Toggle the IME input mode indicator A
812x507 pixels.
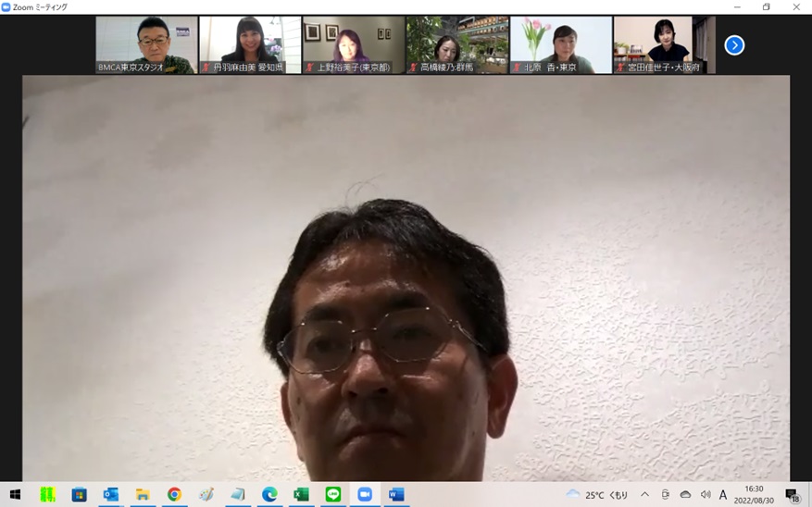(723, 495)
